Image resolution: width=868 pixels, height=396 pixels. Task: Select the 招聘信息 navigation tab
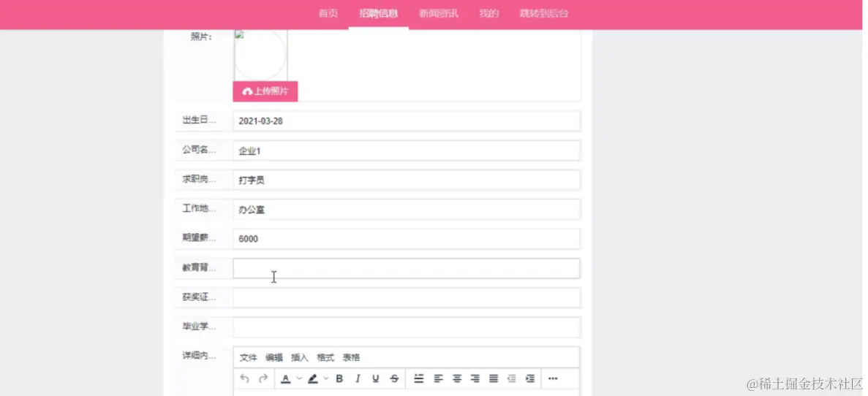coord(379,14)
